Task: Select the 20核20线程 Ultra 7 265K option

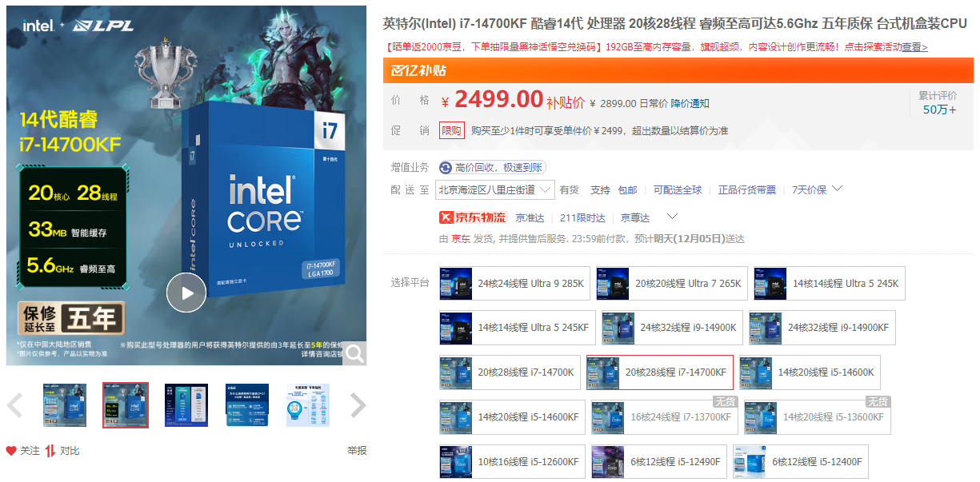Action: click(672, 283)
